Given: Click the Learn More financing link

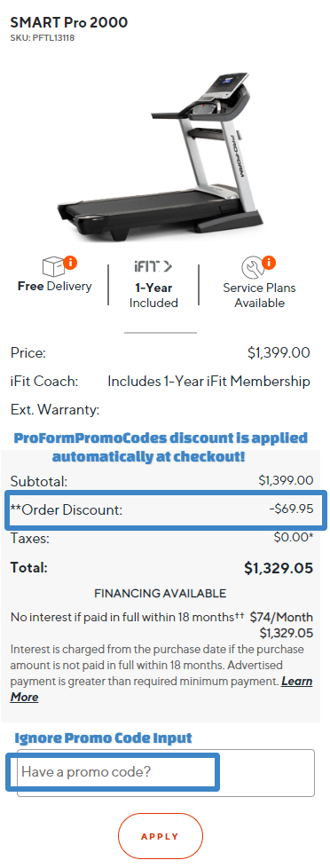Looking at the screenshot, I should tap(161, 689).
